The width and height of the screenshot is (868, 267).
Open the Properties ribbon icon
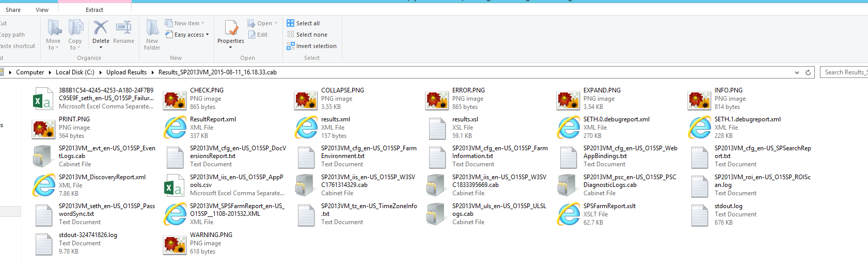(x=231, y=28)
